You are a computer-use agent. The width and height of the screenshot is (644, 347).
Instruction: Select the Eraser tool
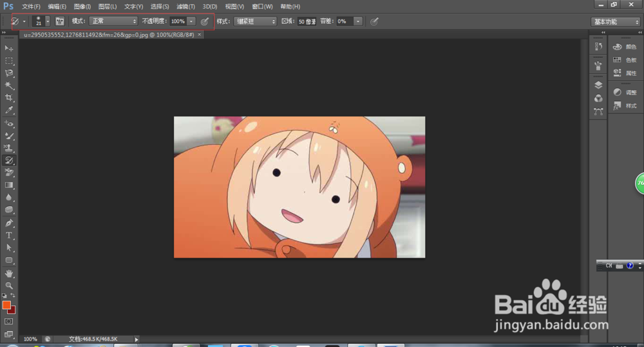tap(8, 173)
